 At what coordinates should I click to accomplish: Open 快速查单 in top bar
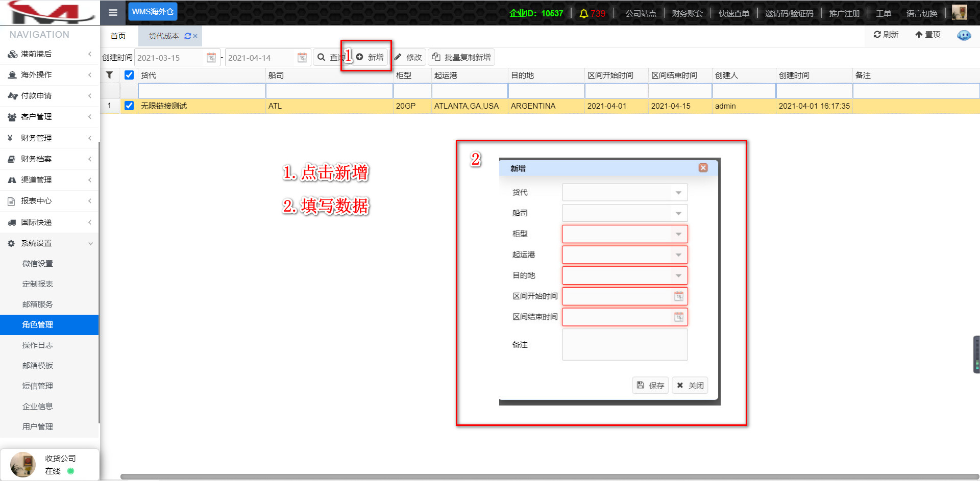(x=734, y=13)
